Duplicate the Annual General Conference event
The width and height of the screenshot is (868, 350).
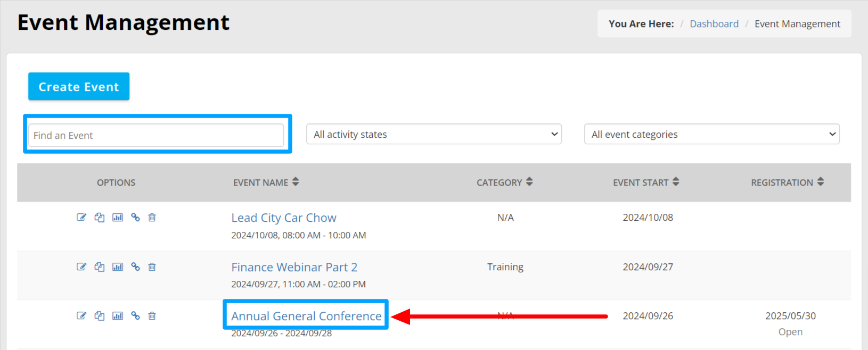pos(100,315)
